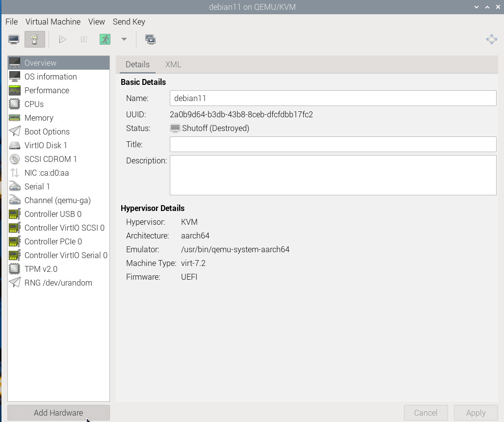The image size is (504, 422).
Task: Open the Send Key menu
Action: [x=129, y=22]
